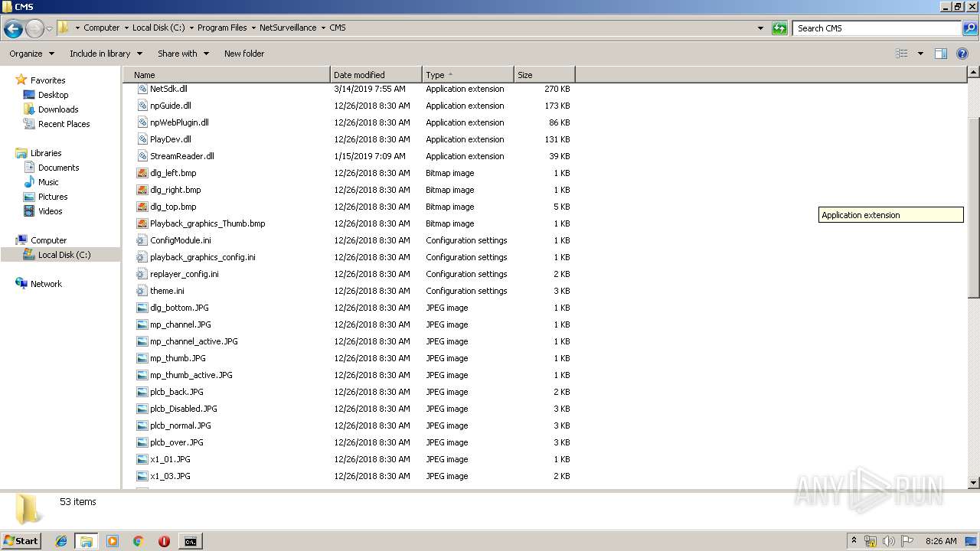Select the Playback_graphics_Thumb.bmp icon

(142, 223)
